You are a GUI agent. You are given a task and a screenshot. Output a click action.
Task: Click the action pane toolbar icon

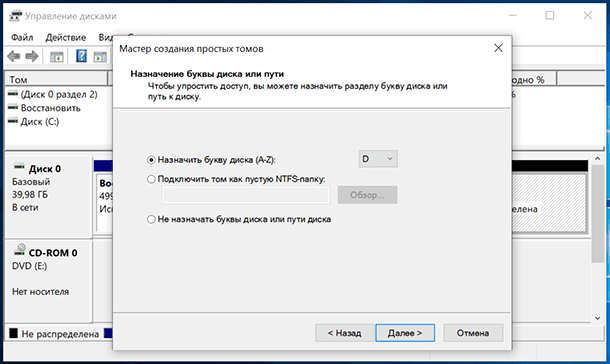pos(100,57)
